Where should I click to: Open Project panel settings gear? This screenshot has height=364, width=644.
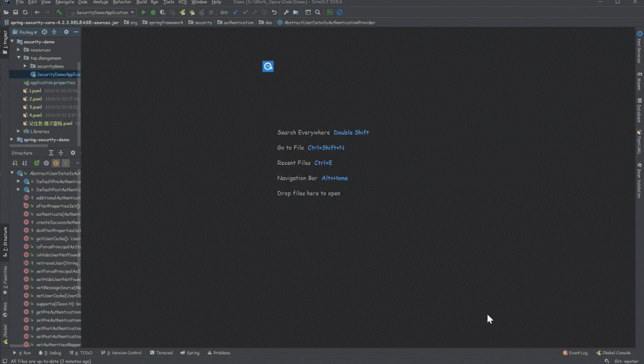pos(66,32)
